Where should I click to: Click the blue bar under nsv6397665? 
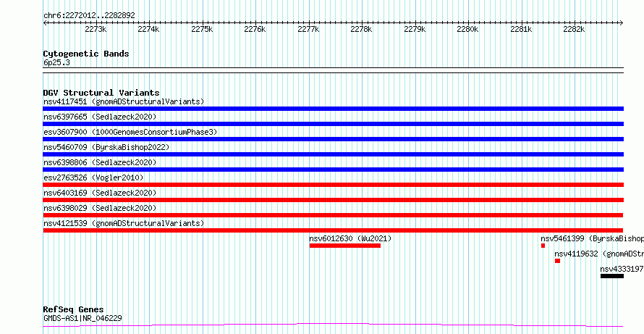(x=333, y=124)
